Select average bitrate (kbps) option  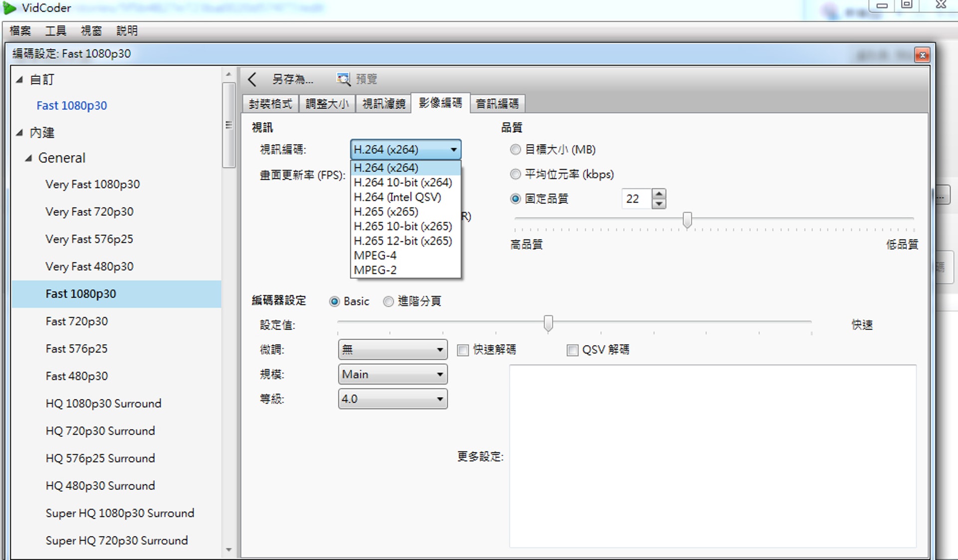(x=515, y=174)
